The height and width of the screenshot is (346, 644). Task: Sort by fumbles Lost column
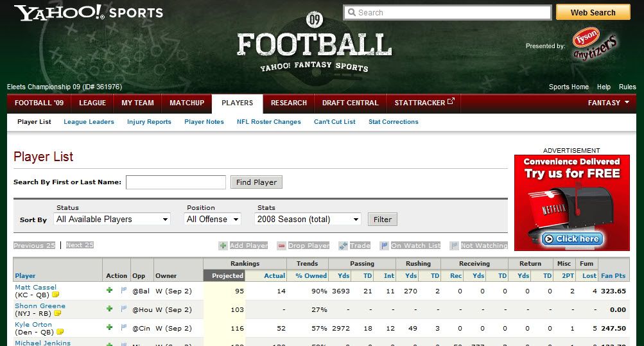[589, 276]
